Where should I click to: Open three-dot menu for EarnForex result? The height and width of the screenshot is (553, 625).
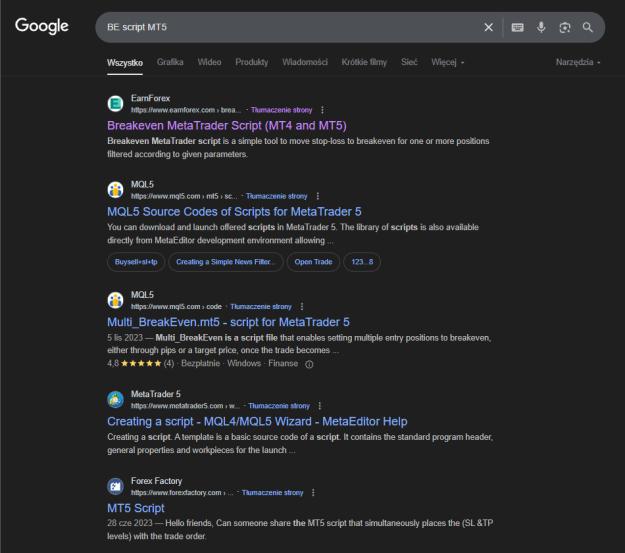click(x=322, y=110)
